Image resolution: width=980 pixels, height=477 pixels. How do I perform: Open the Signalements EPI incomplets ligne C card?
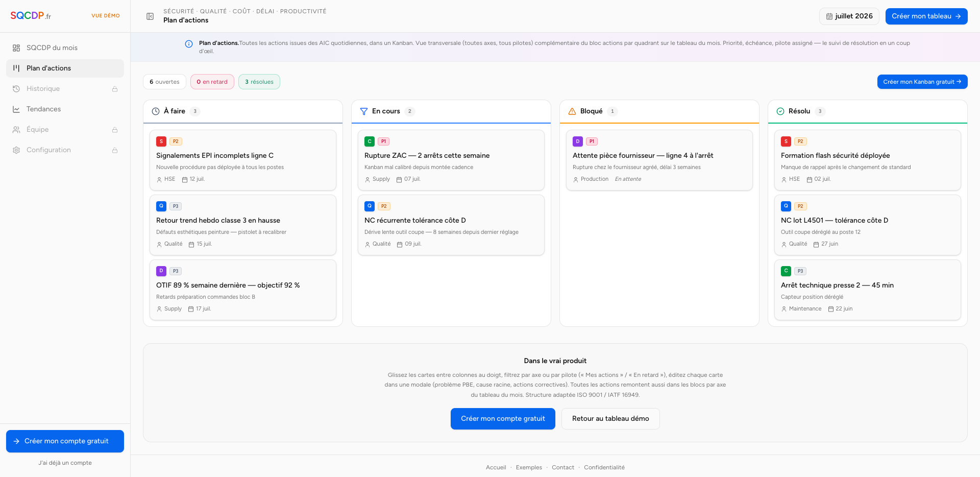243,160
